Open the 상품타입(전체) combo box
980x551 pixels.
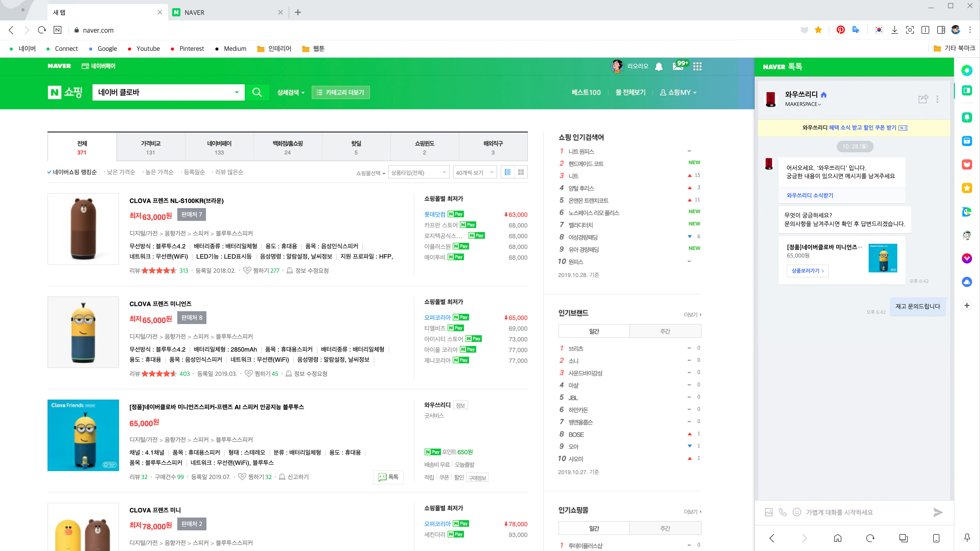418,173
